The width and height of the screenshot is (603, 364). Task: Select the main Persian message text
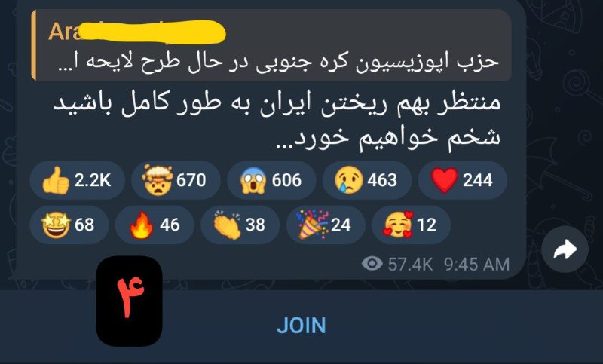pos(277,121)
